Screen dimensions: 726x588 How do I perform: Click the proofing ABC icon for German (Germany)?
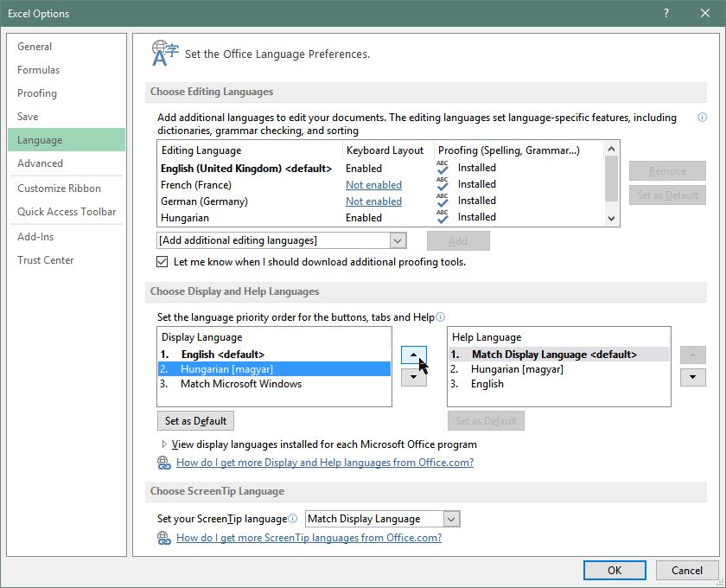pyautogui.click(x=443, y=201)
